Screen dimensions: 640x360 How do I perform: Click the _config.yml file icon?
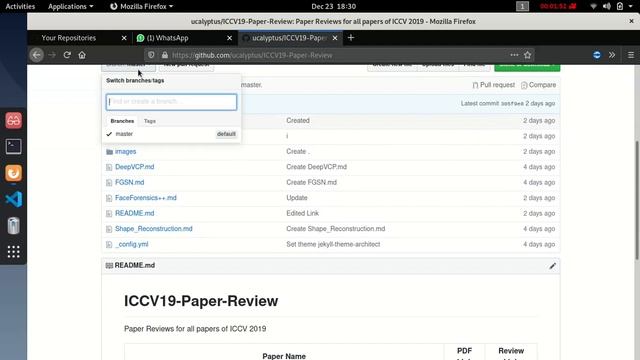(109, 244)
